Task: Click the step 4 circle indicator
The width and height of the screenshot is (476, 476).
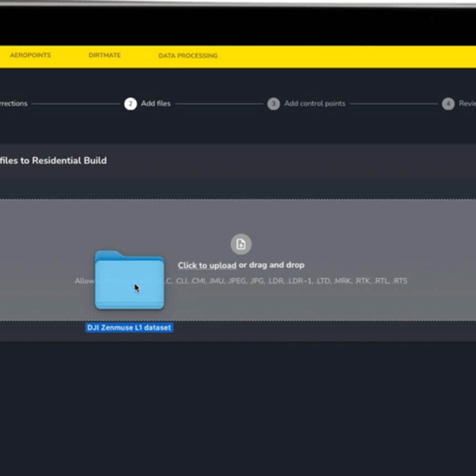Action: [448, 104]
